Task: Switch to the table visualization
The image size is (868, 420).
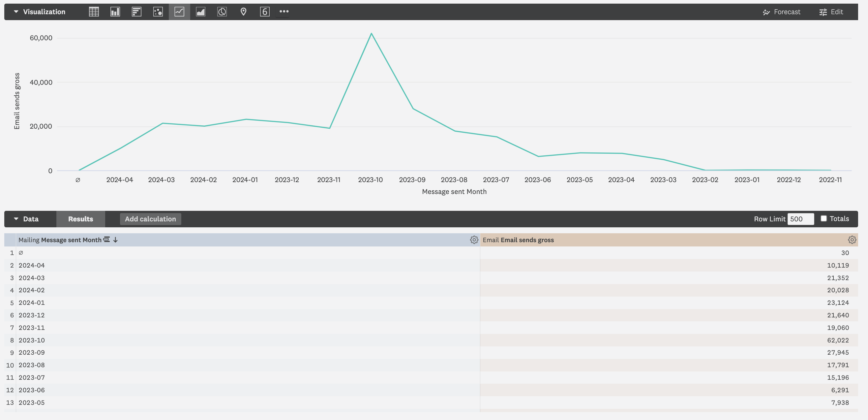Action: click(x=93, y=12)
